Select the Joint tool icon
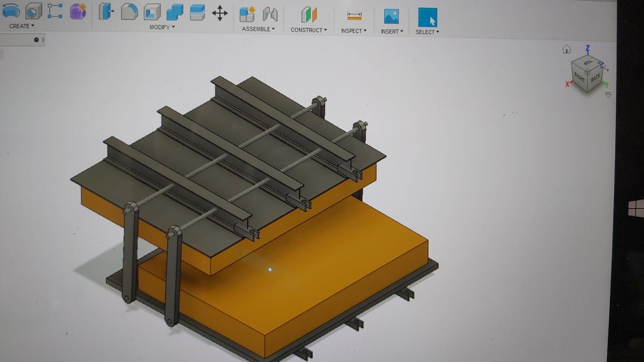The height and width of the screenshot is (362, 644). 270,15
